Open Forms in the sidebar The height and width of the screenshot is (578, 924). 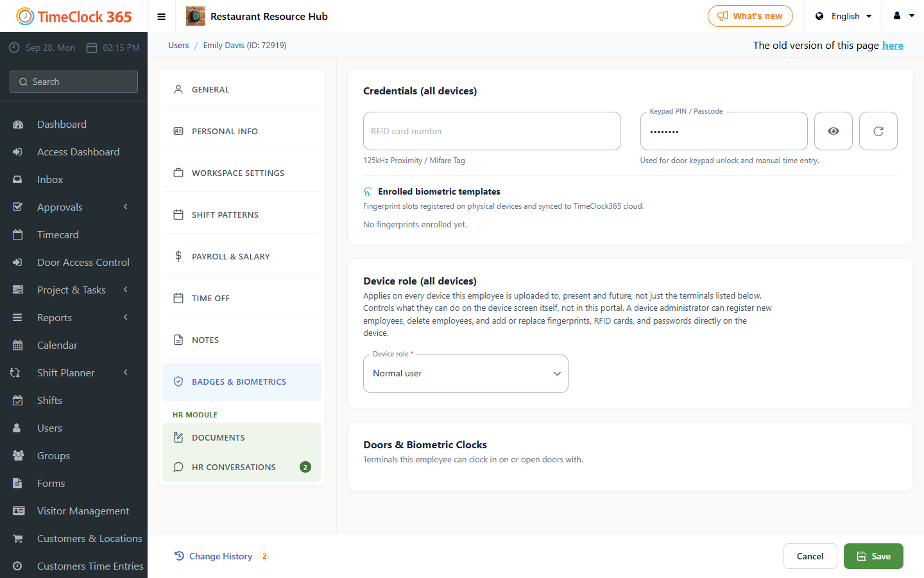tap(74, 483)
